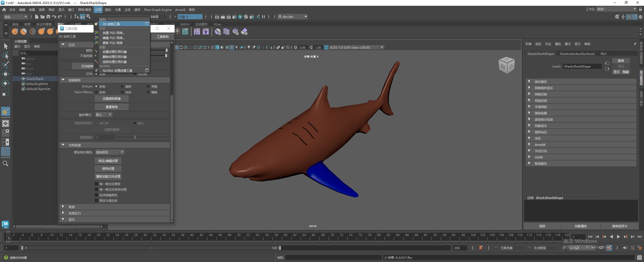The height and width of the screenshot is (262, 644).
Task: Click the 保存纹理 button
Action: pos(108,169)
